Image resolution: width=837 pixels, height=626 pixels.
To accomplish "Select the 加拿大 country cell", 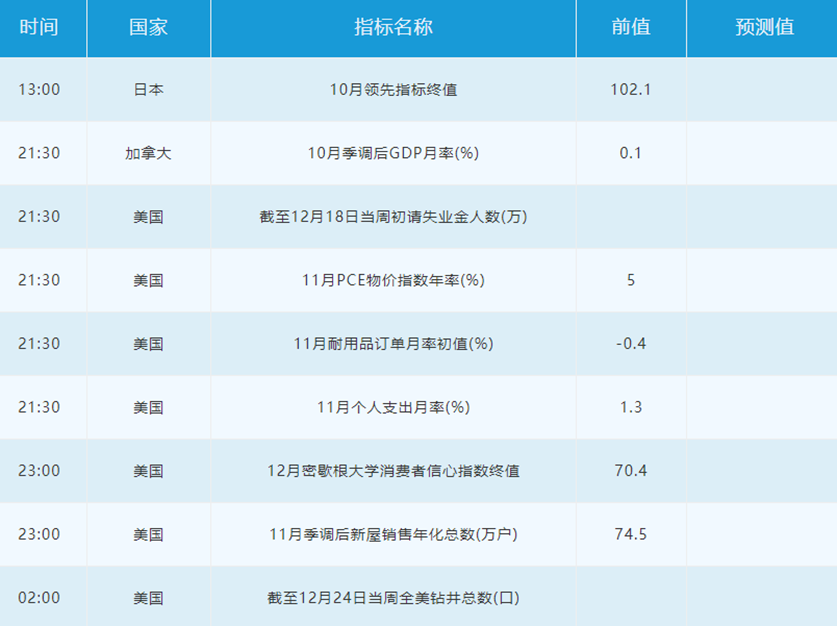I will point(148,153).
